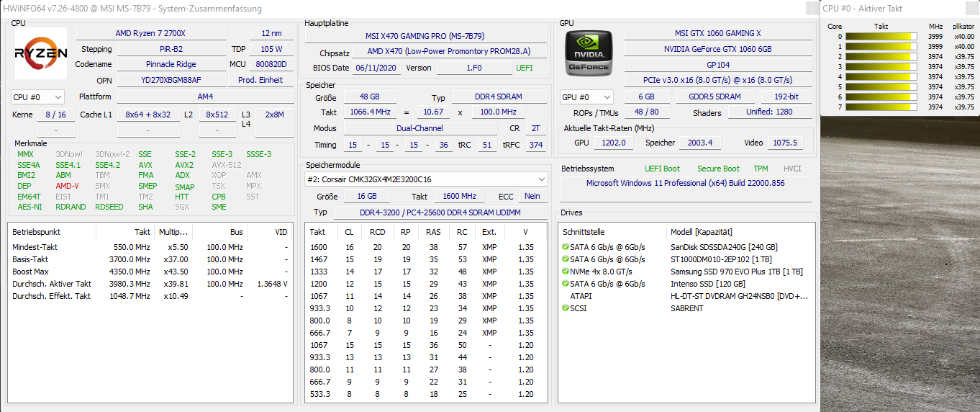Click the 2003.4 Speicher clock field
Image resolution: width=980 pixels, height=412 pixels.
tap(699, 143)
